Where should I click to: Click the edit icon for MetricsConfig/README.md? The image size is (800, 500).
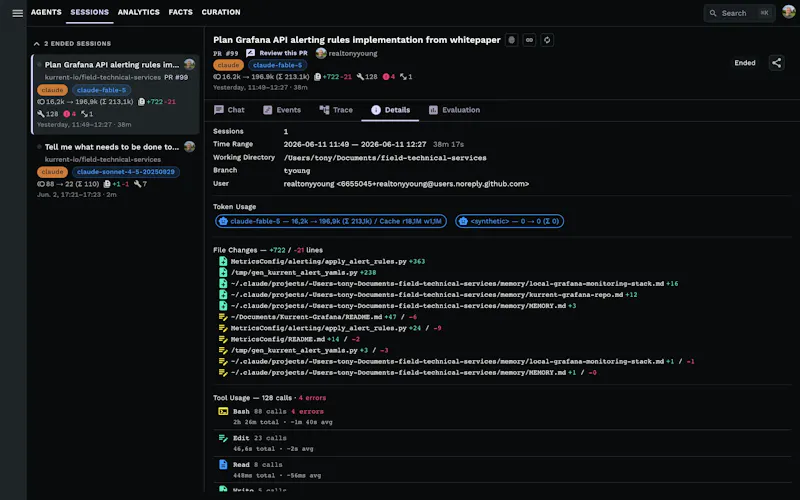coord(223,339)
